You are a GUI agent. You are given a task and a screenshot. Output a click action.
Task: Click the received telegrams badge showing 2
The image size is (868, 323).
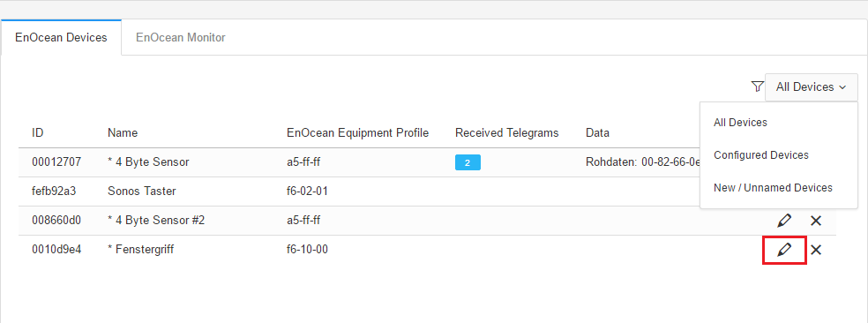(468, 163)
